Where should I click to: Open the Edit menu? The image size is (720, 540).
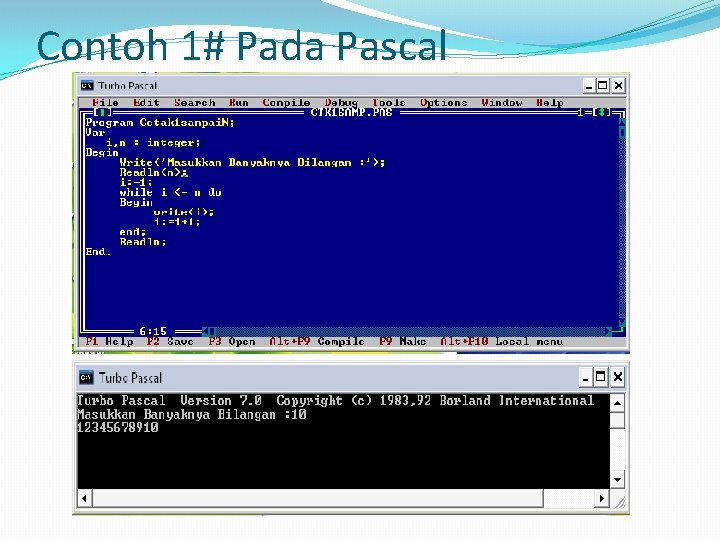point(146,102)
